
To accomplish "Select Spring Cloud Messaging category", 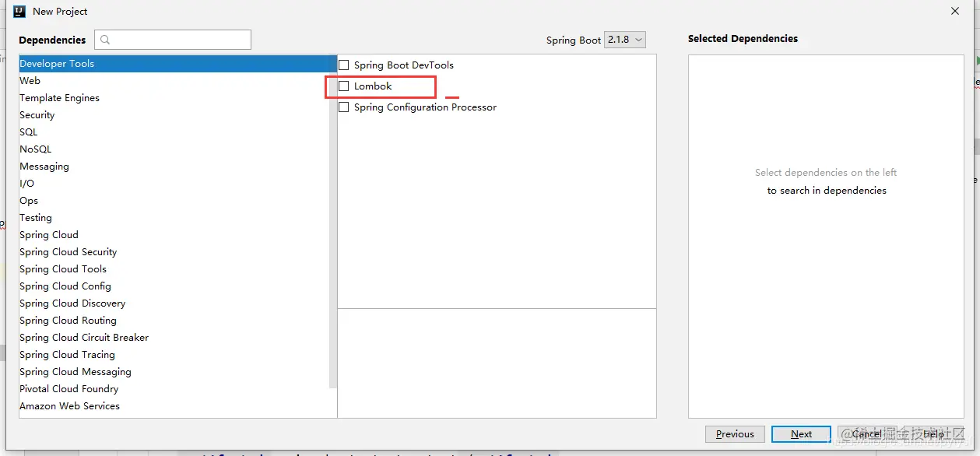I will [x=177, y=372].
